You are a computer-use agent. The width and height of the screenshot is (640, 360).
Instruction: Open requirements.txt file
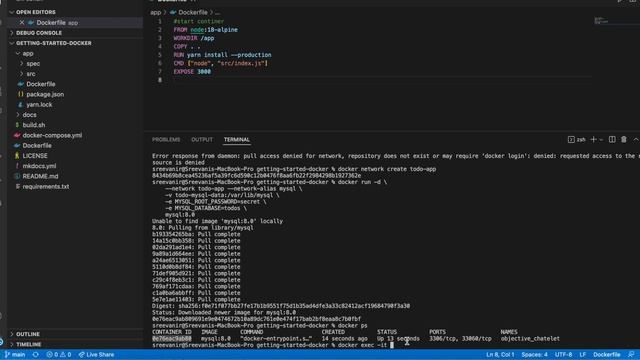(x=46, y=186)
